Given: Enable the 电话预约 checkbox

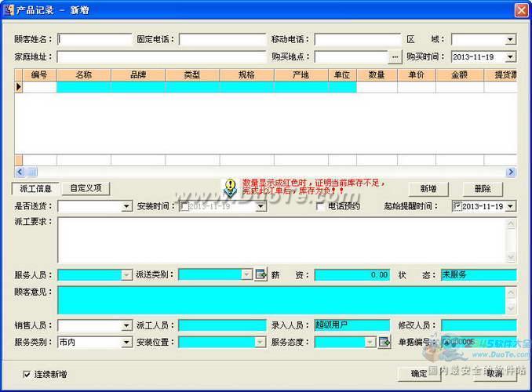Looking at the screenshot, I should (319, 206).
